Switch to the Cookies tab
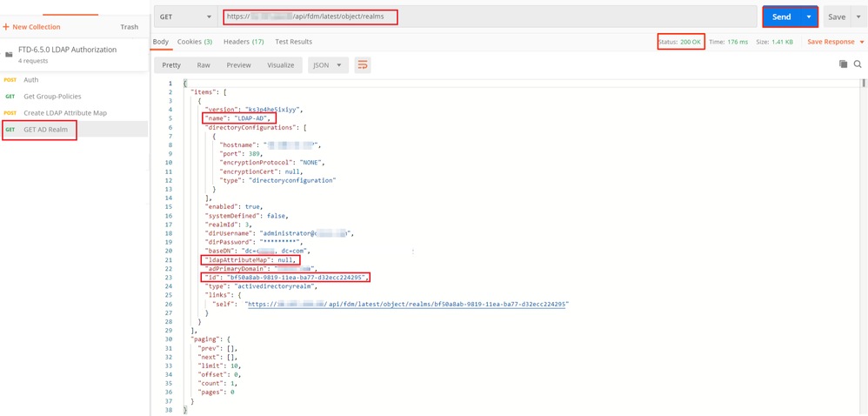 tap(194, 42)
